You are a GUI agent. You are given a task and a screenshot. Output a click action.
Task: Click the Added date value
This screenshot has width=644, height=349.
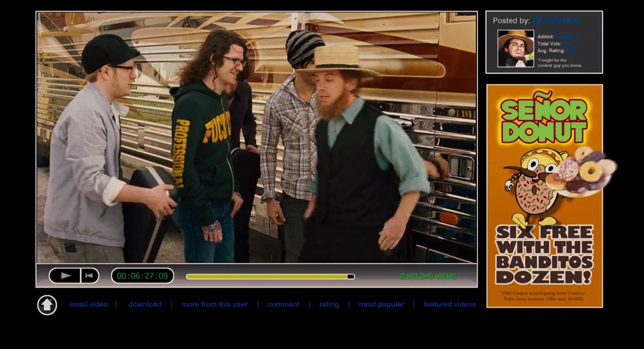point(567,37)
